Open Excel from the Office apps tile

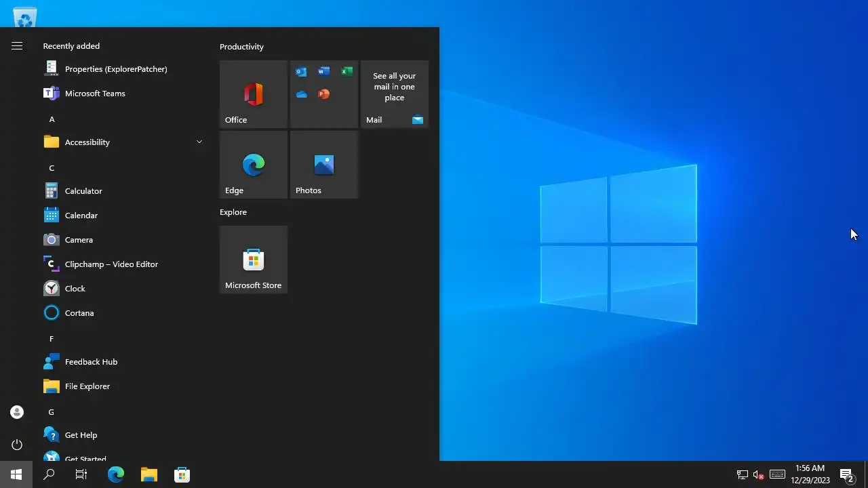[x=347, y=72]
